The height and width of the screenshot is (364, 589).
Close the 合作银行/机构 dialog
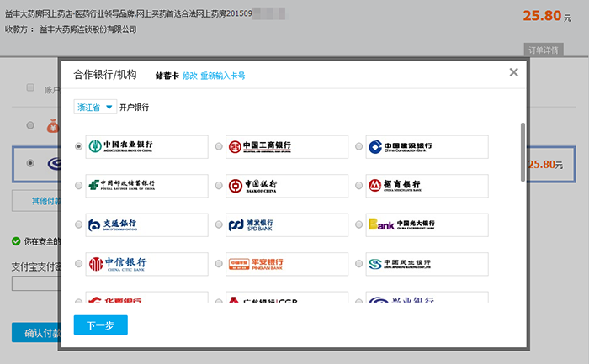coord(513,72)
